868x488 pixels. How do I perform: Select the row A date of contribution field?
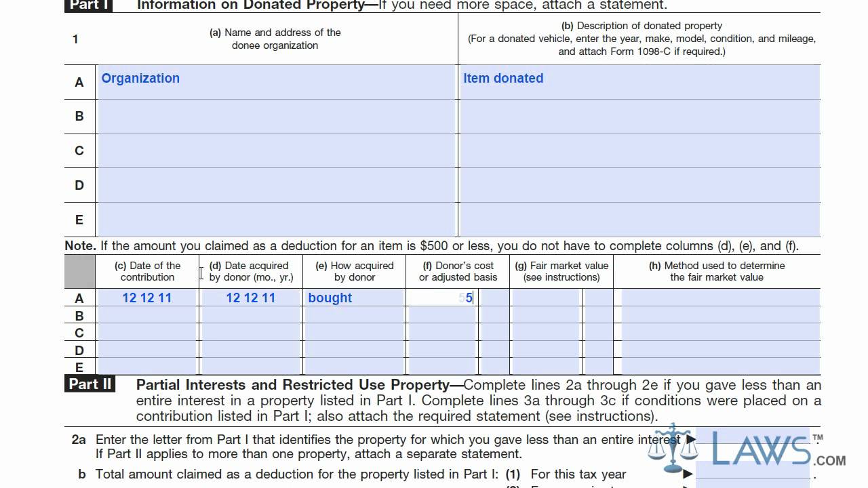147,298
